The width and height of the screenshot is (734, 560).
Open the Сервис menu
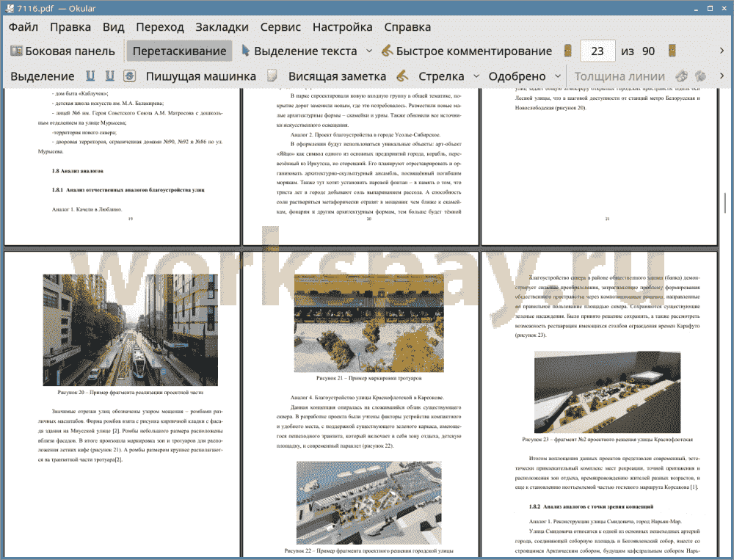pos(280,27)
